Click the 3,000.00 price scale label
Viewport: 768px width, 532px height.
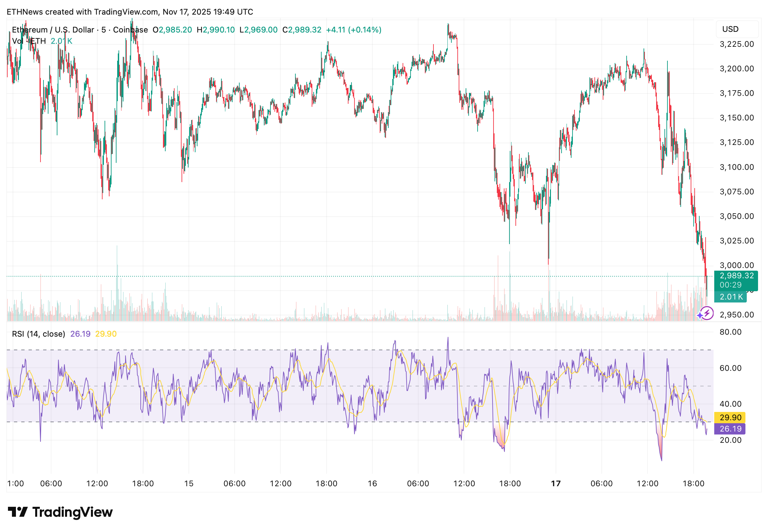click(737, 265)
